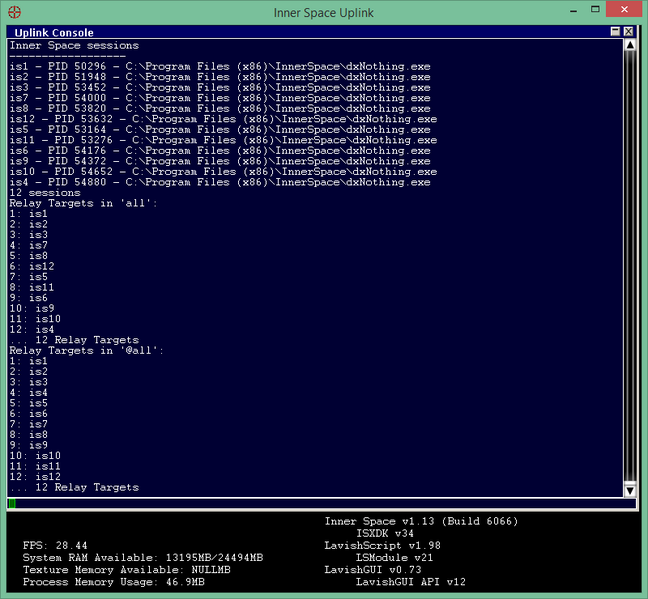Click the '10: is9' relay target line
648x599 pixels.
click(32, 309)
